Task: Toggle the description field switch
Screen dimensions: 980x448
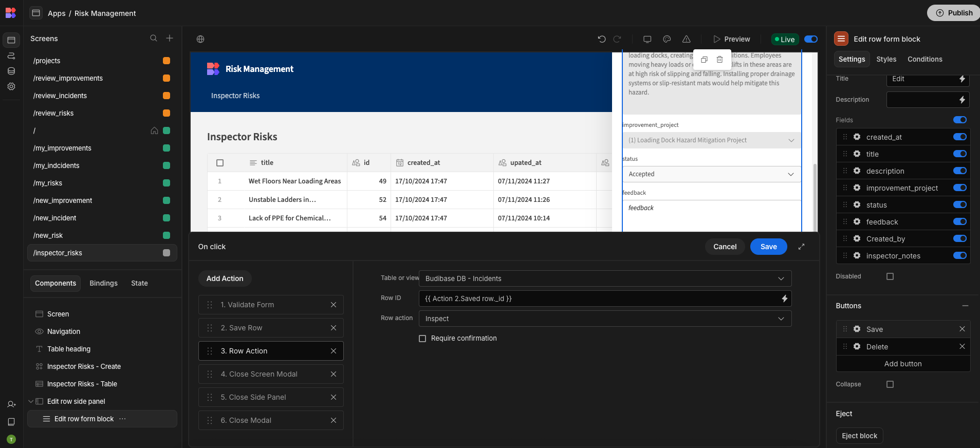Action: (960, 171)
